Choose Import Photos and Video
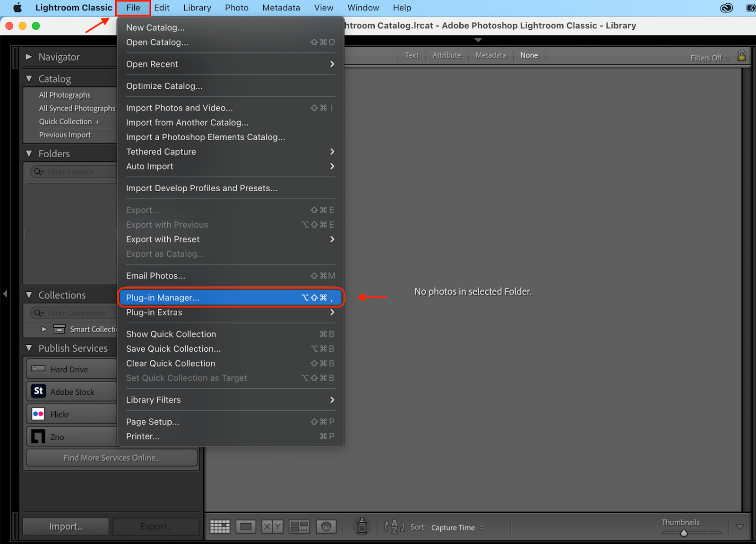Screen dimensions: 756x544 click(x=231, y=108)
